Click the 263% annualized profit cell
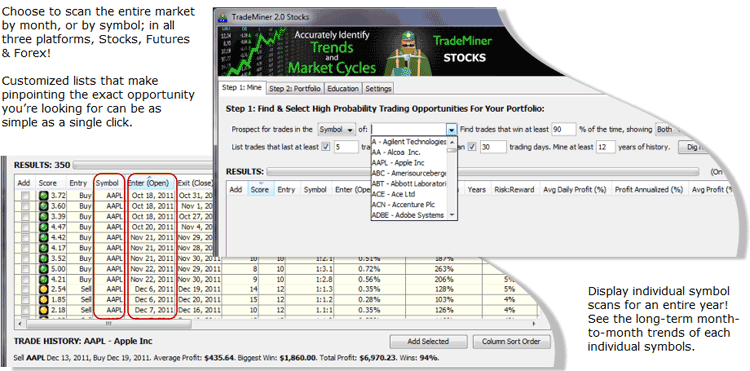Viewport: 750px width, 371px height. tap(443, 269)
